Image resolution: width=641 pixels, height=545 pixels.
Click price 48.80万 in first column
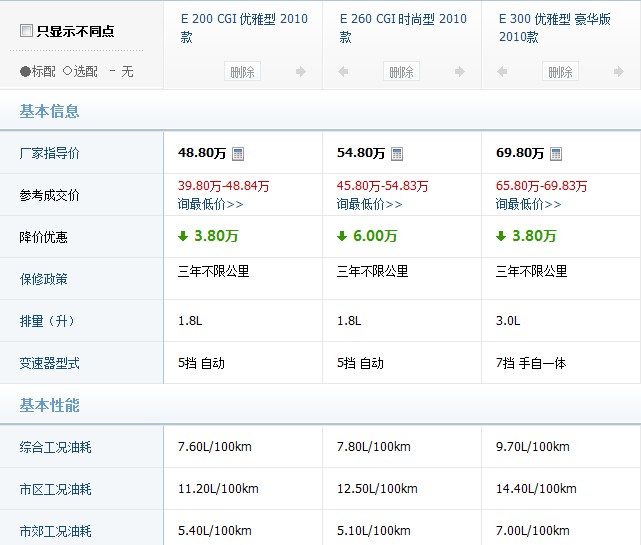point(202,153)
